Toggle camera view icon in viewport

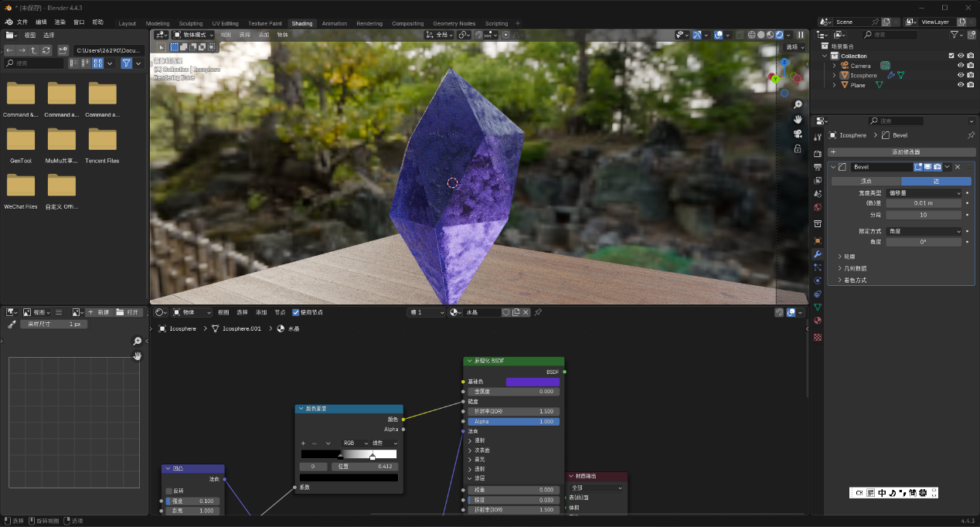pos(798,134)
